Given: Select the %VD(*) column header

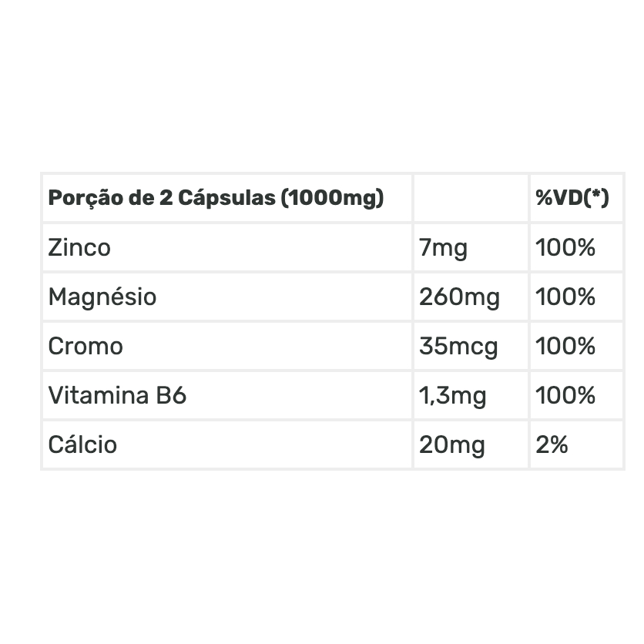Looking at the screenshot, I should coord(572,198).
